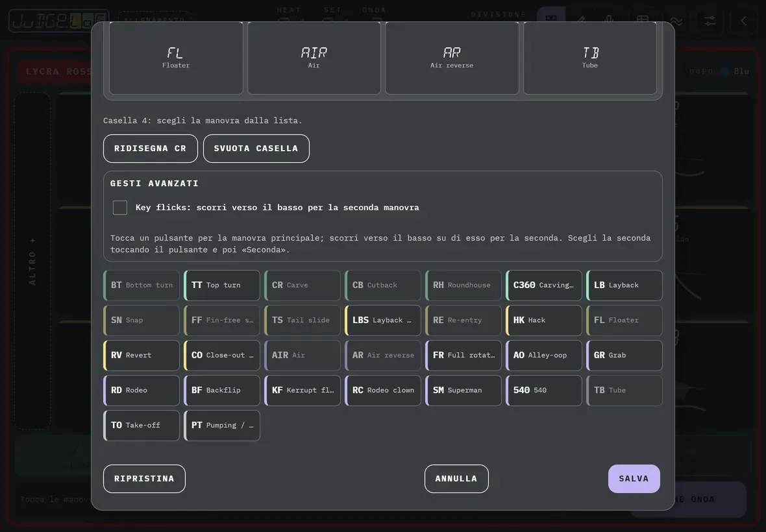Click the back chevron icon behind the dialog
The height and width of the screenshot is (532, 766).
(743, 21)
